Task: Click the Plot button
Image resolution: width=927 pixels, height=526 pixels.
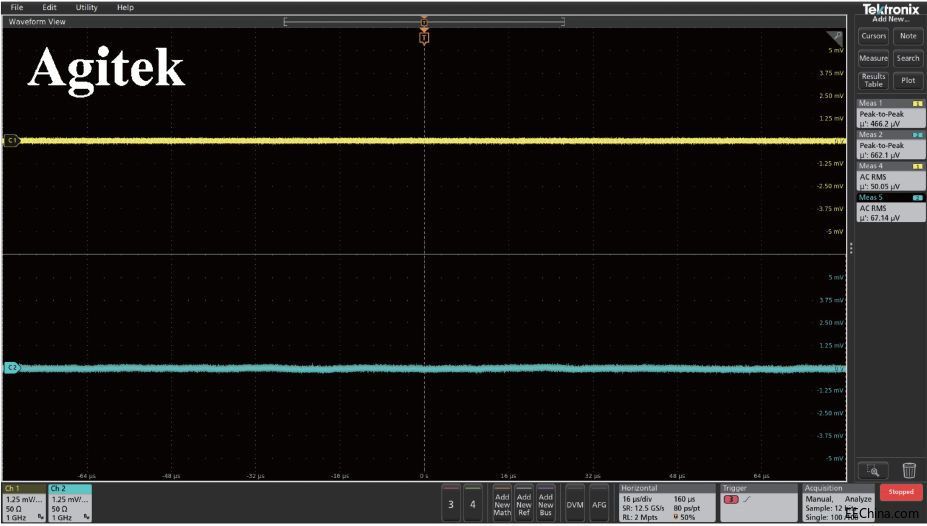Action: pyautogui.click(x=908, y=80)
